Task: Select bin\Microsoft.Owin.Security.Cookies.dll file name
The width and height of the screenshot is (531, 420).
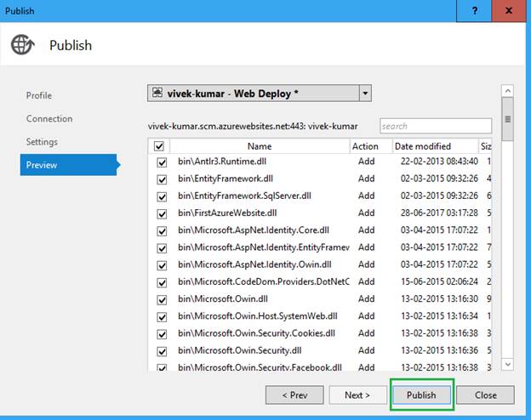Action: click(x=256, y=333)
